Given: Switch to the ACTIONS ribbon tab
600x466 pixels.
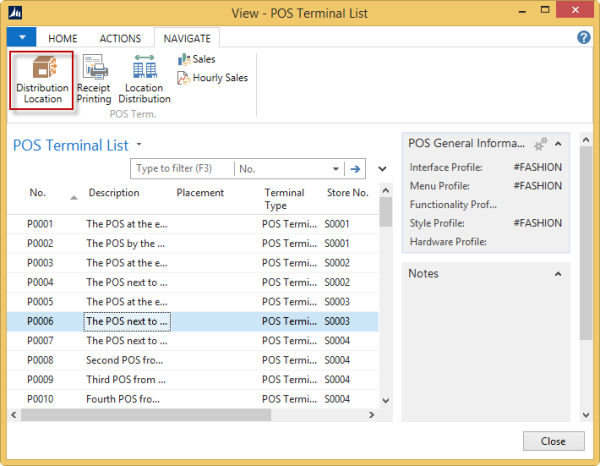Looking at the screenshot, I should coord(120,39).
